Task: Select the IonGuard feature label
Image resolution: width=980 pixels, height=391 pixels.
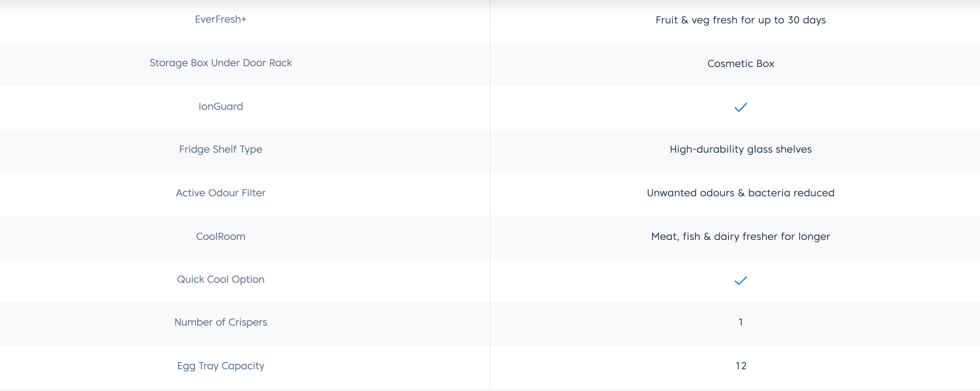Action: coord(221,107)
